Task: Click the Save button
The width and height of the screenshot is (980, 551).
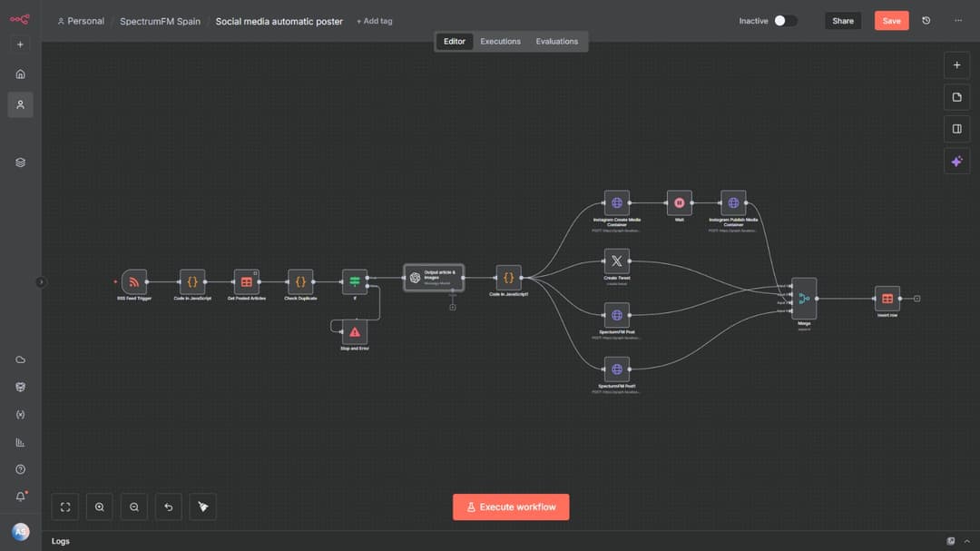Action: [x=891, y=21]
